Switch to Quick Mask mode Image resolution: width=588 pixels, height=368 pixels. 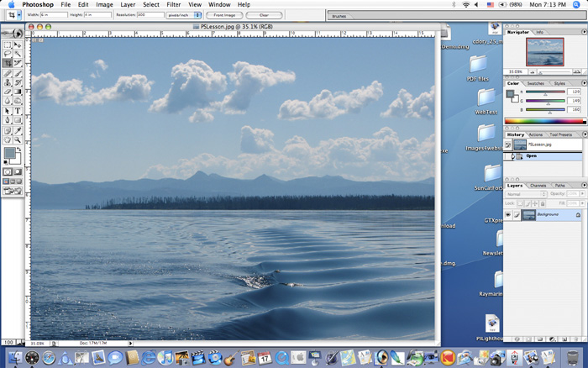coord(18,171)
